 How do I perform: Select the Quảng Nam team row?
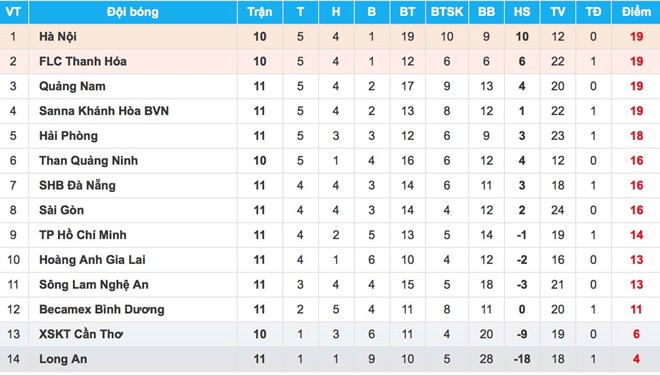click(x=330, y=86)
